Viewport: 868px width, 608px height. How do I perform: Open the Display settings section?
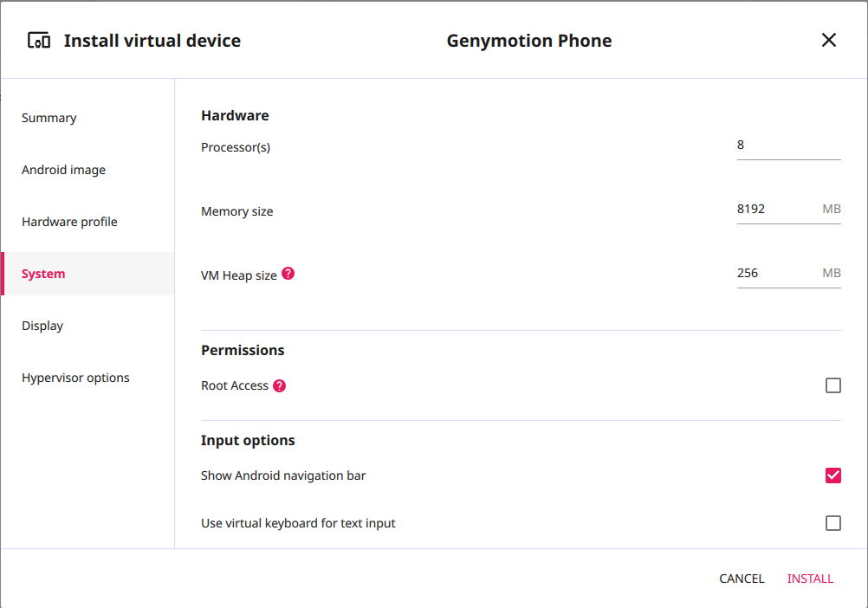point(42,326)
